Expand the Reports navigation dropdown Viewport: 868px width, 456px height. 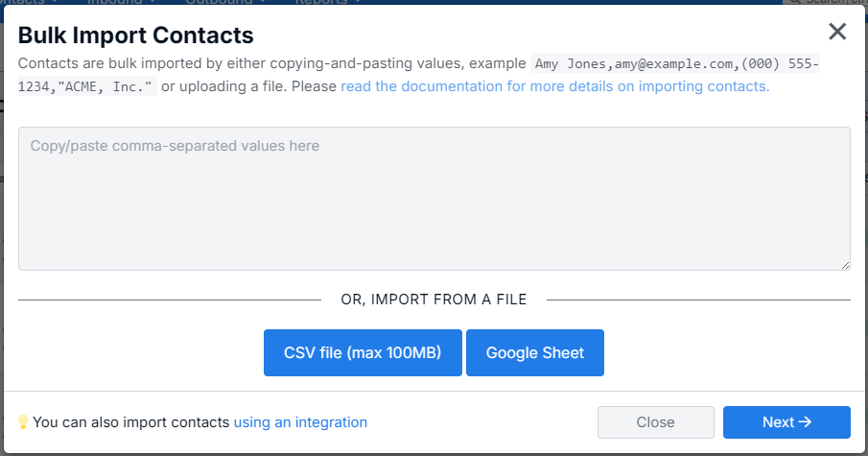[x=328, y=2]
